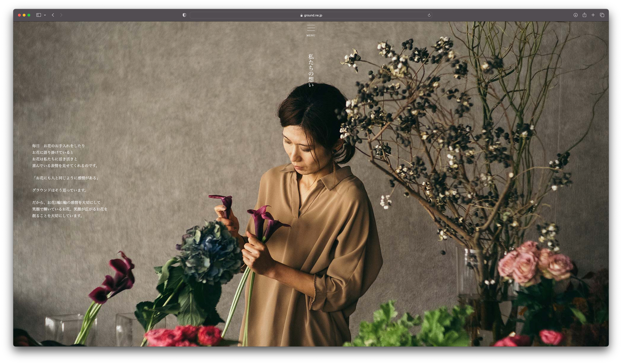
Task: Reload the ground.ne.jp page
Action: (x=429, y=15)
